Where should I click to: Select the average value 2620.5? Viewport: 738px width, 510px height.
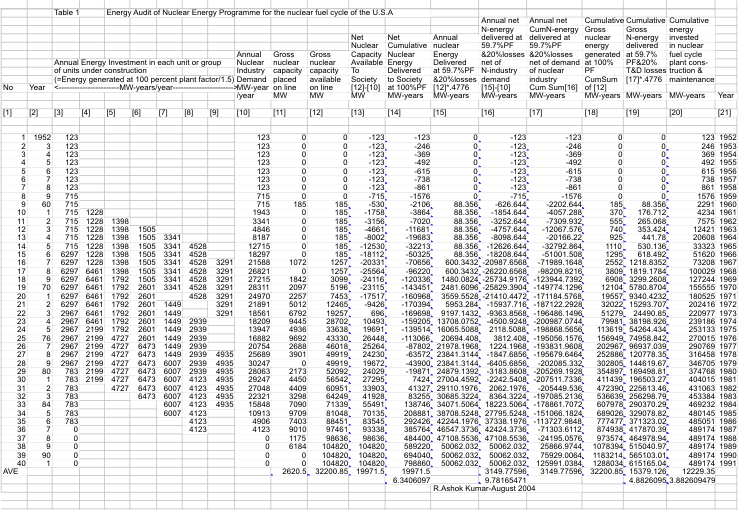[294, 471]
